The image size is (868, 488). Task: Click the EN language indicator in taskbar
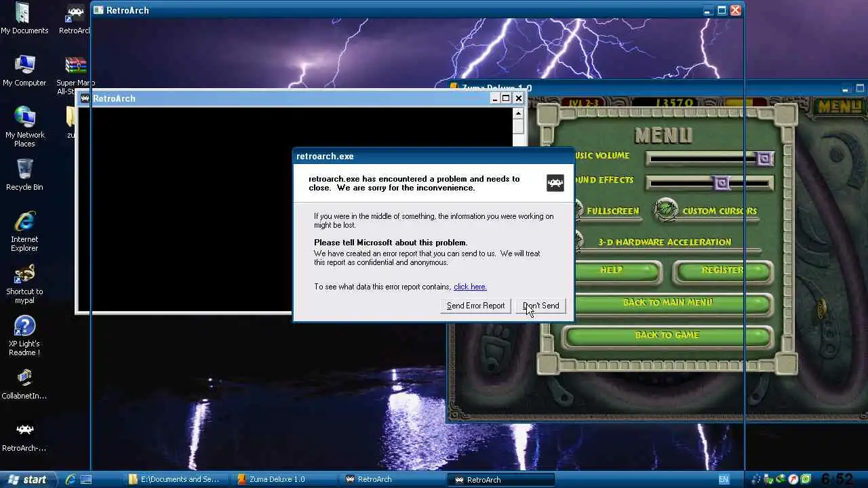pyautogui.click(x=724, y=479)
